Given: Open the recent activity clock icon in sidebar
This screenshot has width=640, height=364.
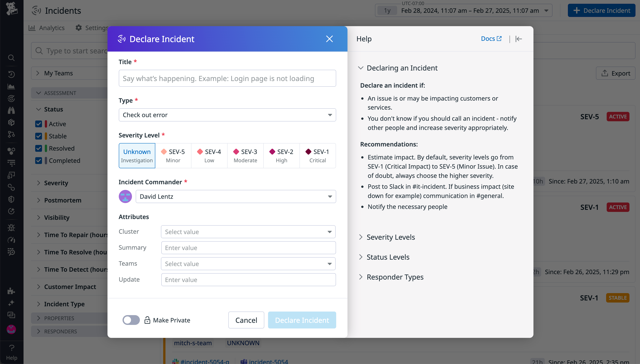Looking at the screenshot, I should (11, 74).
